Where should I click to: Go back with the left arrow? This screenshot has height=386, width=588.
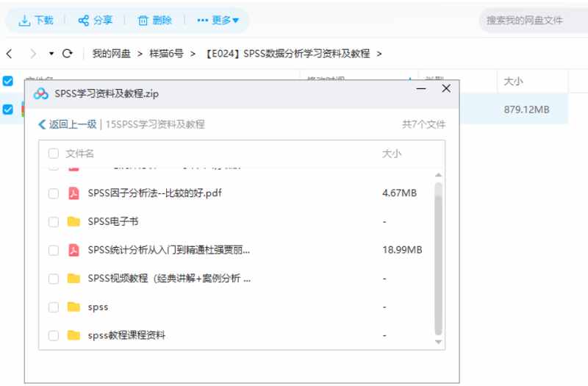pyautogui.click(x=9, y=54)
